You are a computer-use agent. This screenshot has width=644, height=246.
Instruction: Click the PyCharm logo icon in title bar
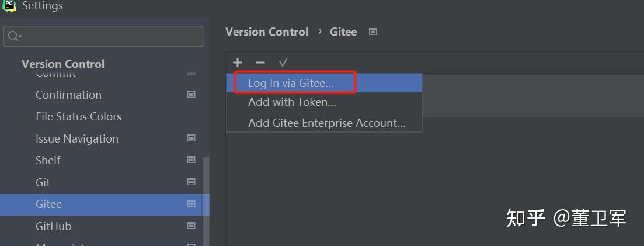pos(9,5)
